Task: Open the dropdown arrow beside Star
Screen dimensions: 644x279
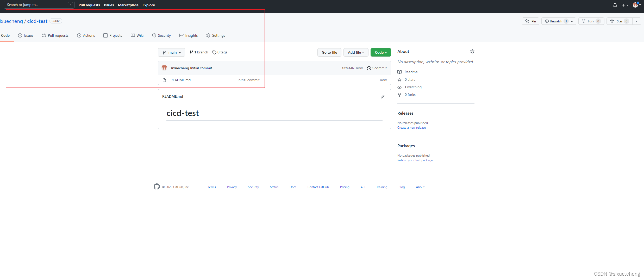Action: tap(637, 21)
